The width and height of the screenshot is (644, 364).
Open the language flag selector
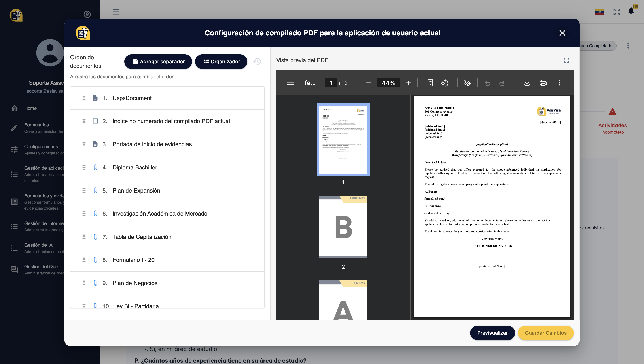tap(600, 12)
